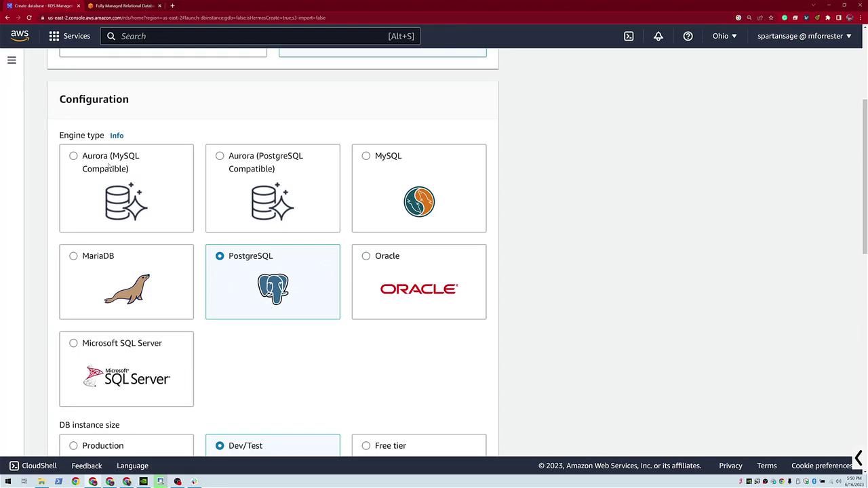Select the MySQL engine radio button

(x=366, y=156)
